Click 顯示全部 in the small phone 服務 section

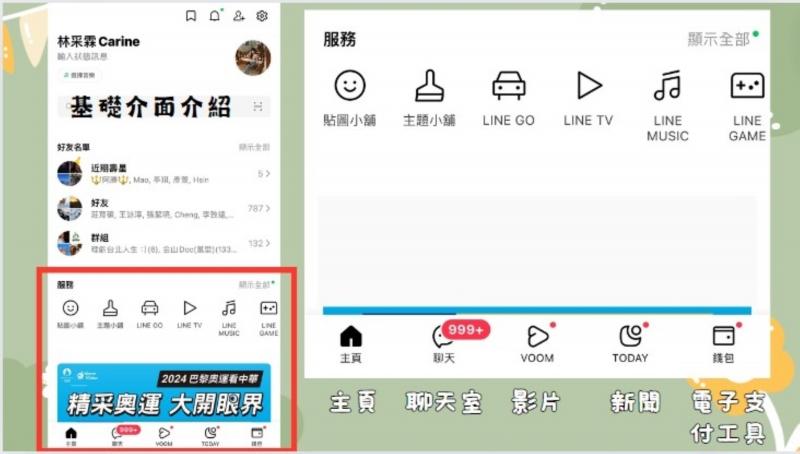(x=256, y=285)
